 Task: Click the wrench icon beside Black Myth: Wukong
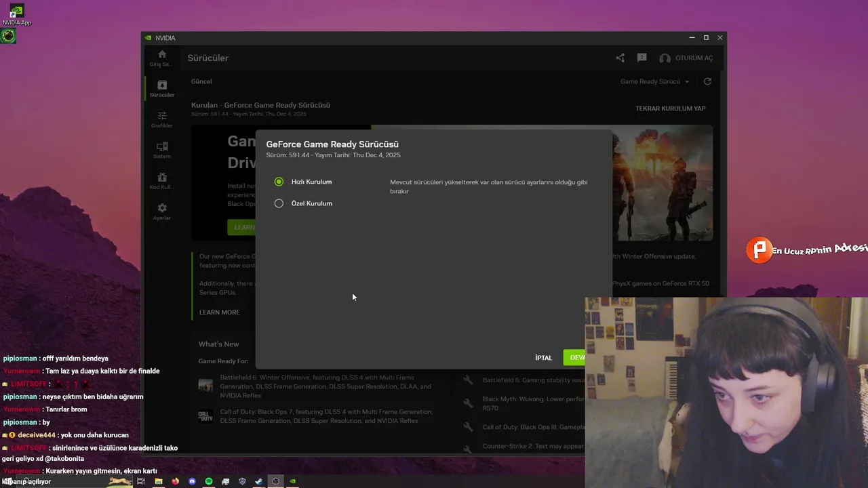point(468,403)
